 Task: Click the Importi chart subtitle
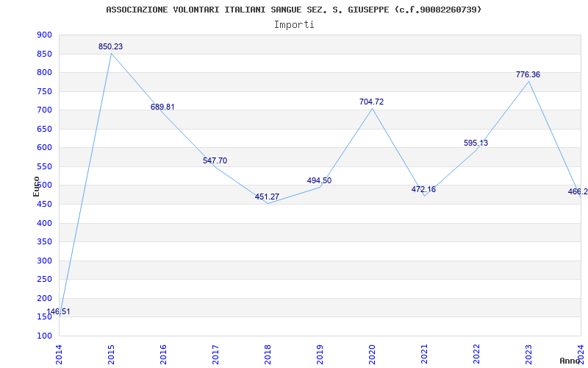pos(294,25)
